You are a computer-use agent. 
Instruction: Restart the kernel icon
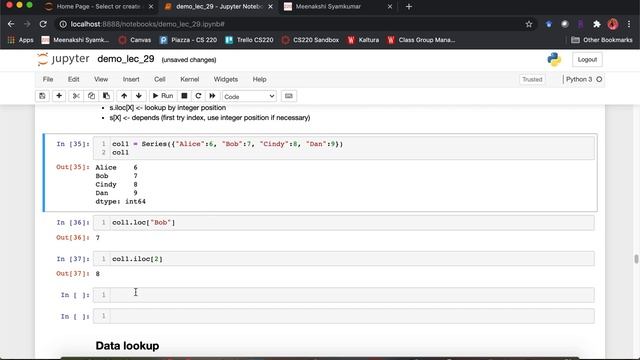coord(198,96)
